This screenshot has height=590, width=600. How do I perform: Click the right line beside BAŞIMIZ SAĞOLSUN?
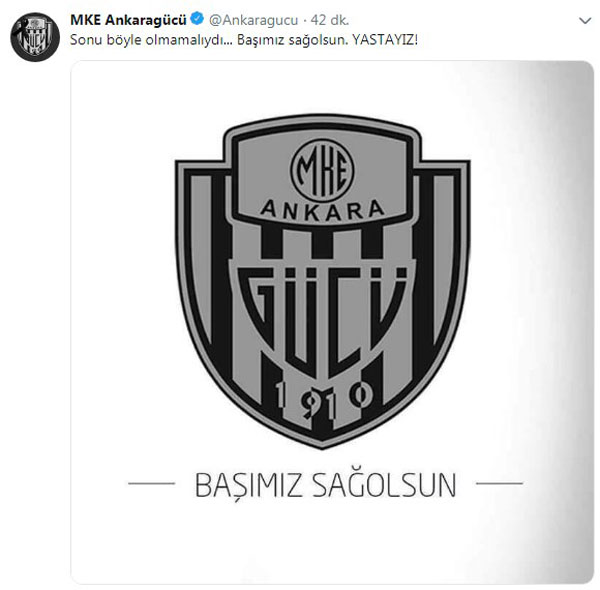click(499, 484)
